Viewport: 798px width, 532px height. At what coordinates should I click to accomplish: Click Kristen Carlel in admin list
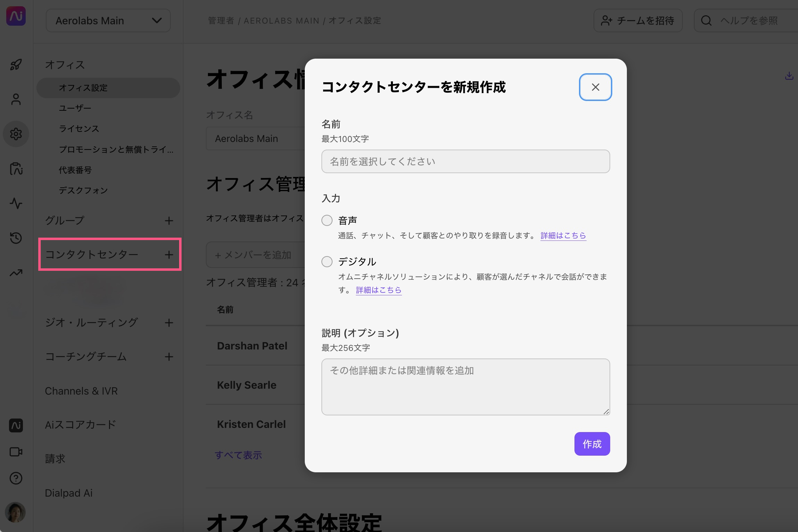tap(251, 424)
